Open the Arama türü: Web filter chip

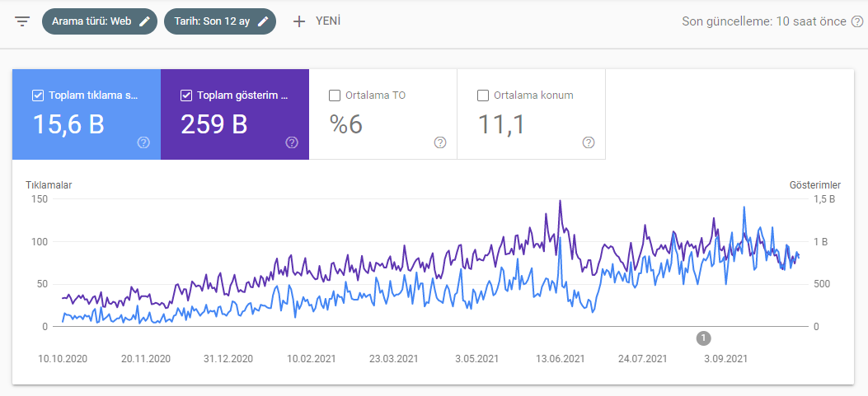click(100, 21)
